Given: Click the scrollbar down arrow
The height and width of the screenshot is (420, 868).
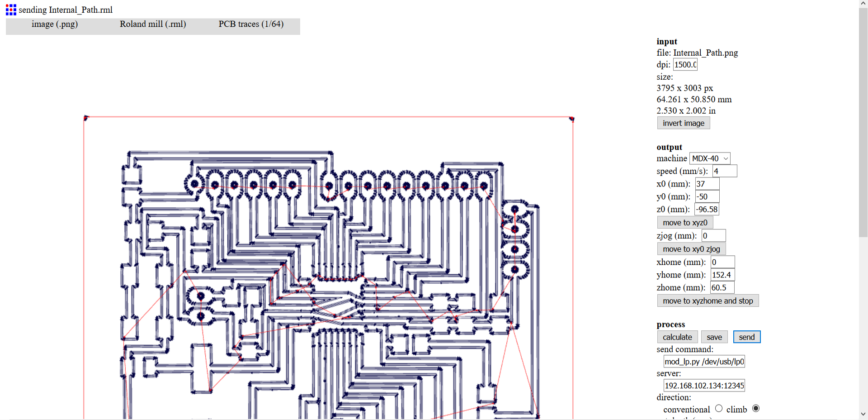Looking at the screenshot, I should (x=863, y=414).
